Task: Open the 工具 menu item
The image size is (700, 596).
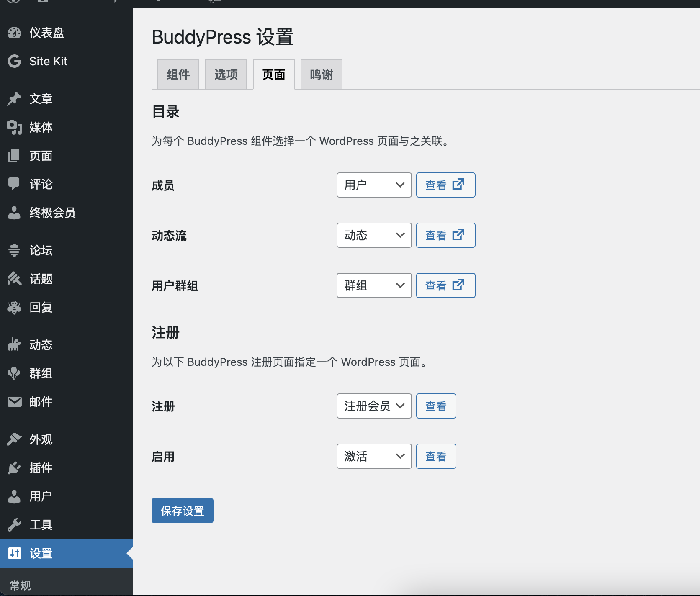Action: [x=67, y=525]
